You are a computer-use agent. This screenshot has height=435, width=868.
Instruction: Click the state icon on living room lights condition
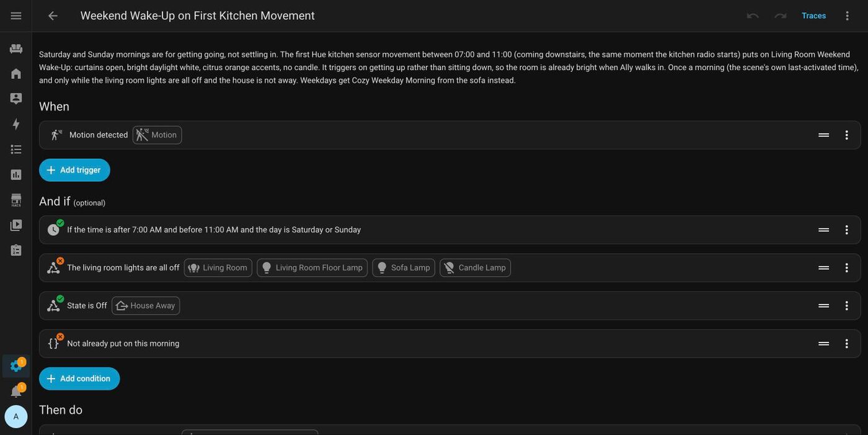point(53,268)
